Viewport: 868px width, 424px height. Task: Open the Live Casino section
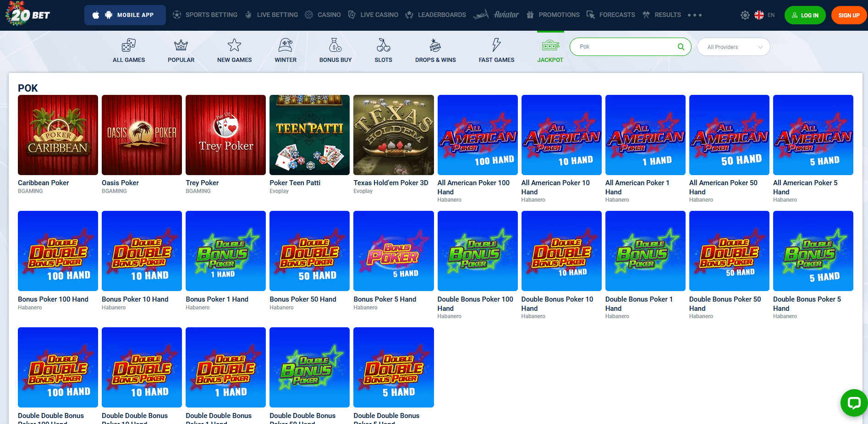373,15
